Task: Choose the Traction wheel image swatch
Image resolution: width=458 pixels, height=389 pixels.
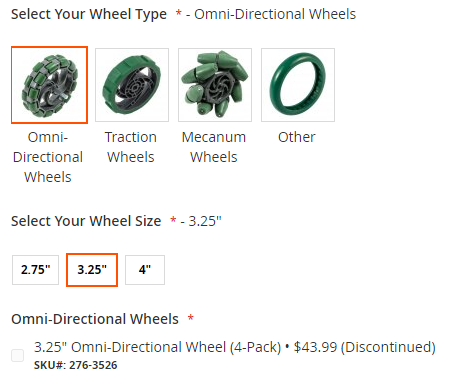Action: click(x=132, y=85)
